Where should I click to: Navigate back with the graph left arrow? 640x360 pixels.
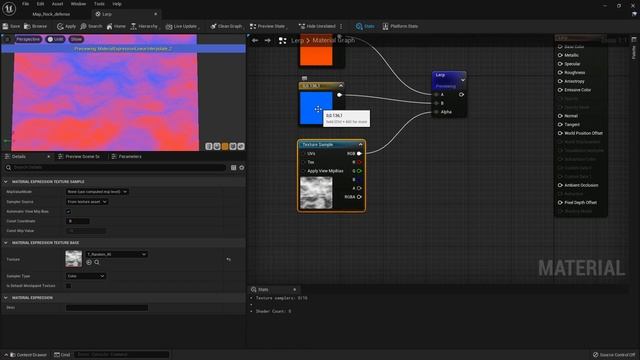[255, 40]
